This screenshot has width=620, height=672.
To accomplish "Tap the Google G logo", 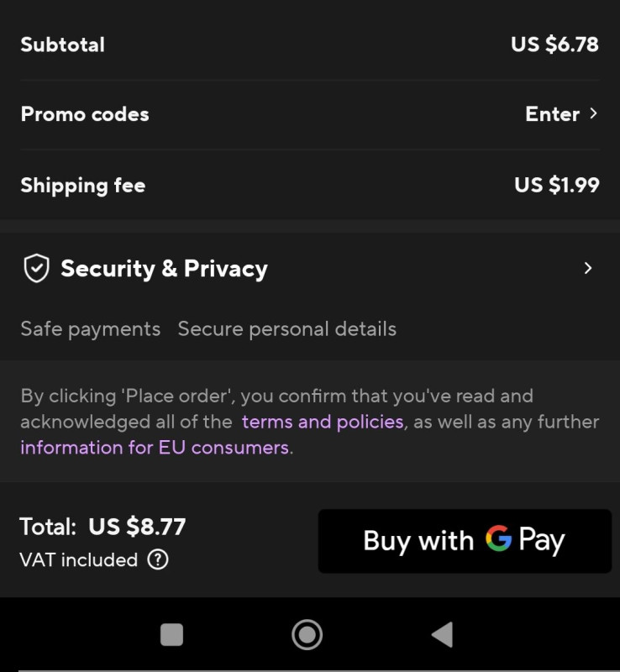I will pos(498,539).
